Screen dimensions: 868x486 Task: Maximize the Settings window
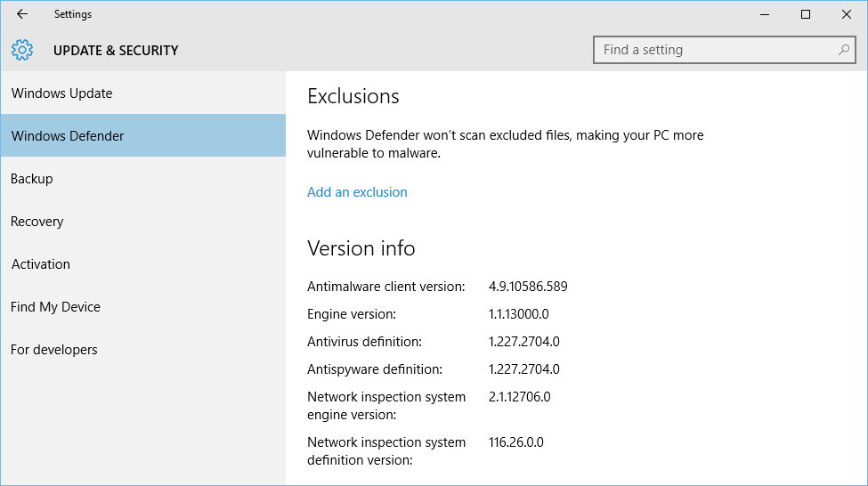(806, 14)
